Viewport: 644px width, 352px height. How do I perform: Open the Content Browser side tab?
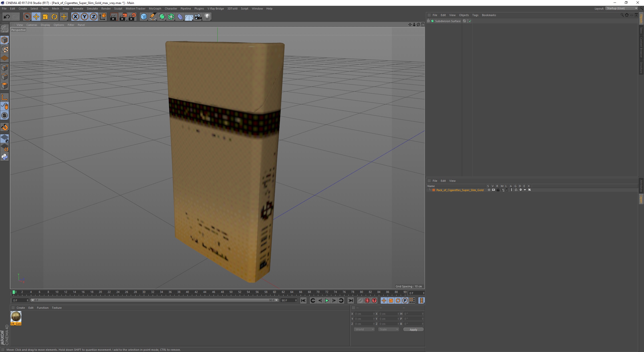pyautogui.click(x=641, y=47)
